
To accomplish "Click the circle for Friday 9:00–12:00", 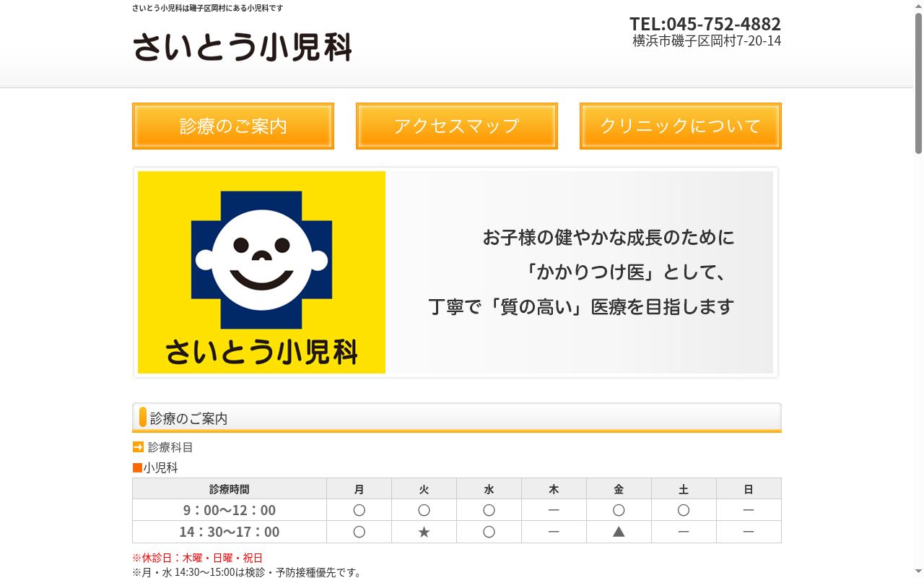I will pos(619,510).
